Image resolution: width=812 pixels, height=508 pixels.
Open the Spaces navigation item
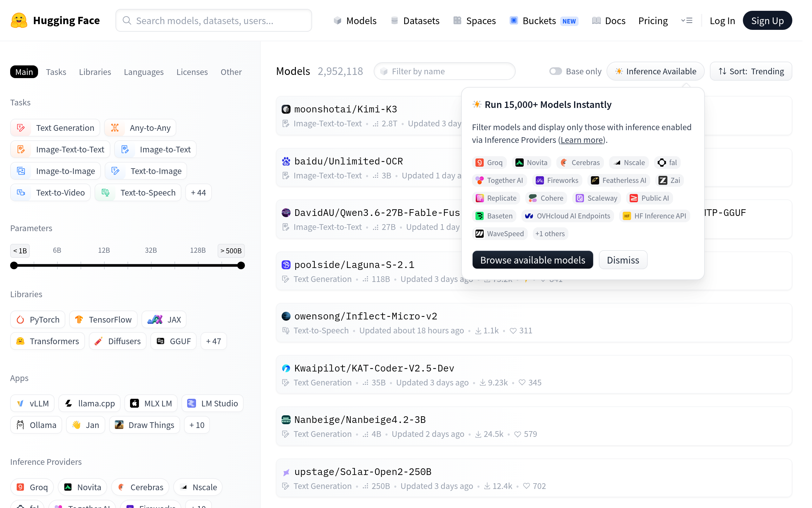[x=475, y=21]
